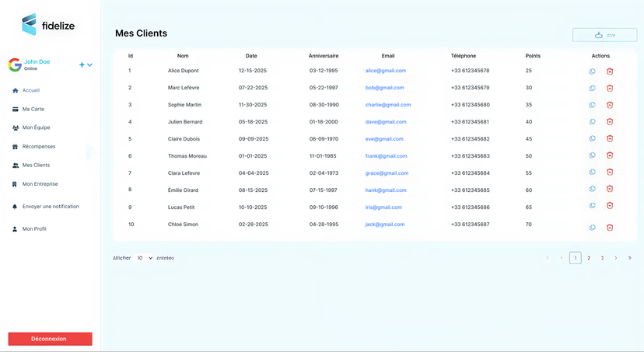
Task: Click the Mes Clients page heading
Action: (x=142, y=33)
